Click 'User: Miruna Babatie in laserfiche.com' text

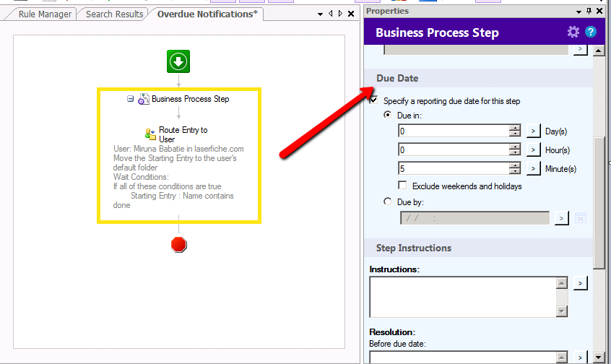click(178, 149)
